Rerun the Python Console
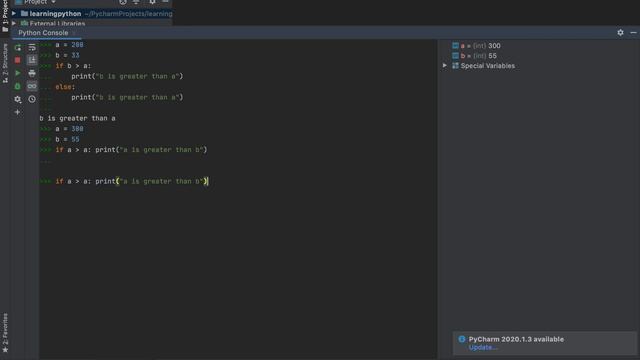The image size is (640, 360). 18,48
